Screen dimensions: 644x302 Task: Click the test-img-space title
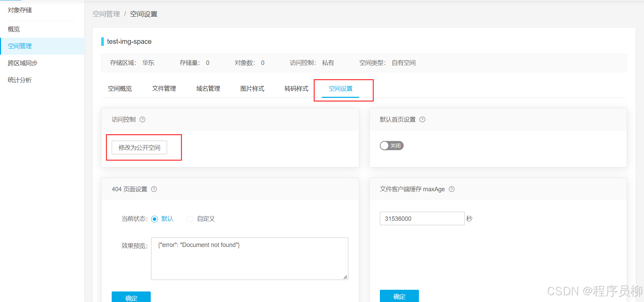coord(129,41)
